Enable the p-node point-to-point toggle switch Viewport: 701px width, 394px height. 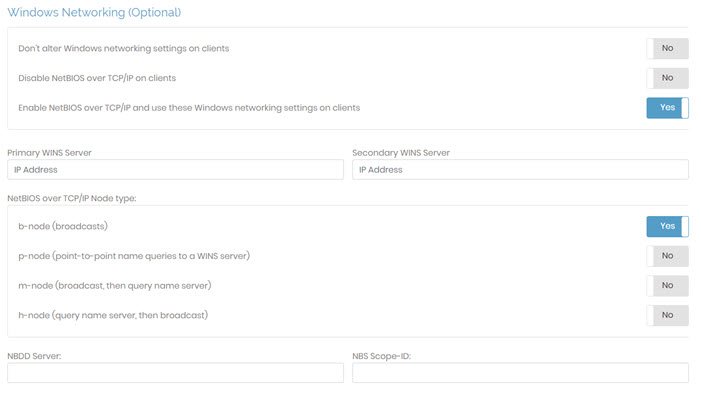[x=667, y=256]
